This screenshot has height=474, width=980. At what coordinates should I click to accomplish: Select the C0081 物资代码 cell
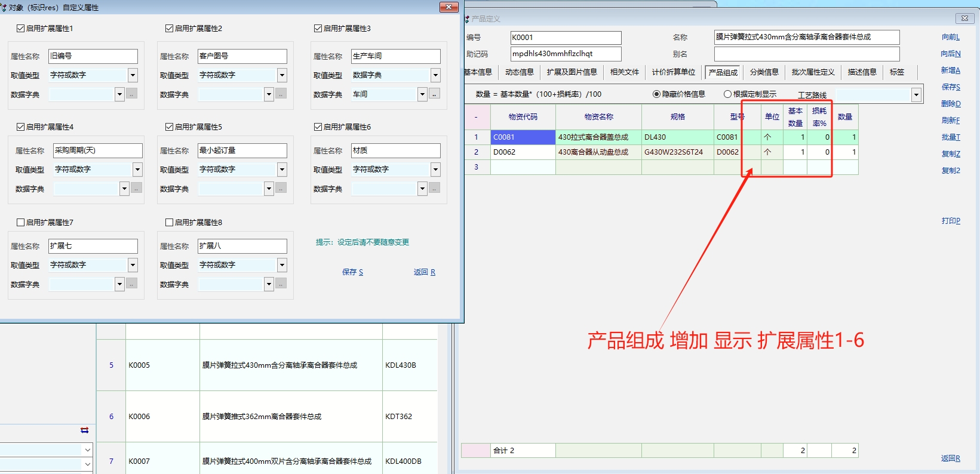(x=523, y=137)
